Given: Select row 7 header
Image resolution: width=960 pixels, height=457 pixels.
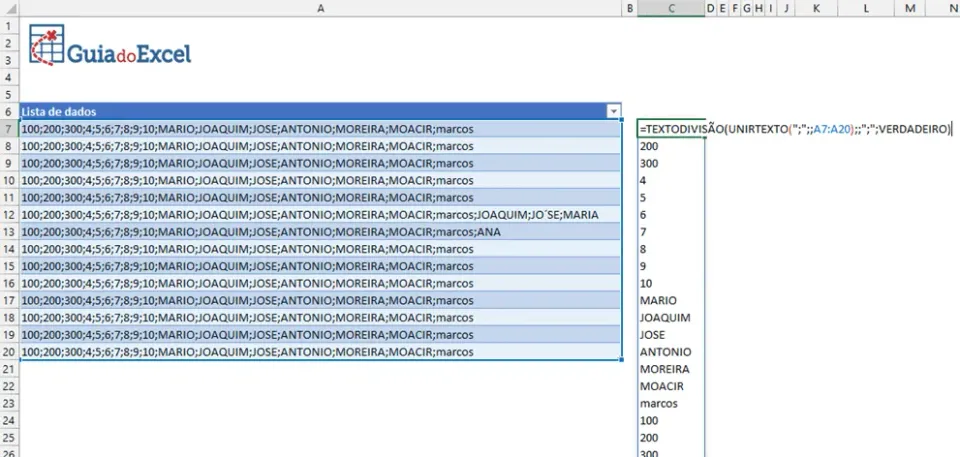Looking at the screenshot, I should click(9, 129).
